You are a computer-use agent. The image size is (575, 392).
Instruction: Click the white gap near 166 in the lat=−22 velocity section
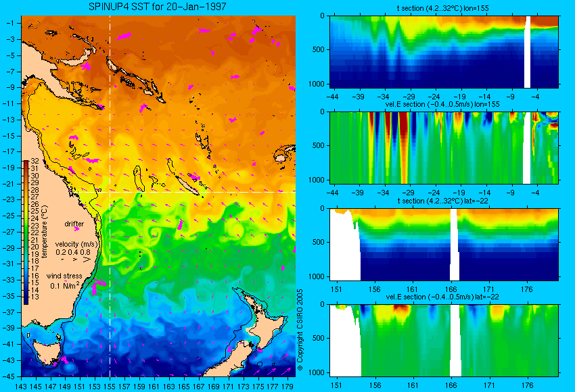pyautogui.click(x=455, y=341)
